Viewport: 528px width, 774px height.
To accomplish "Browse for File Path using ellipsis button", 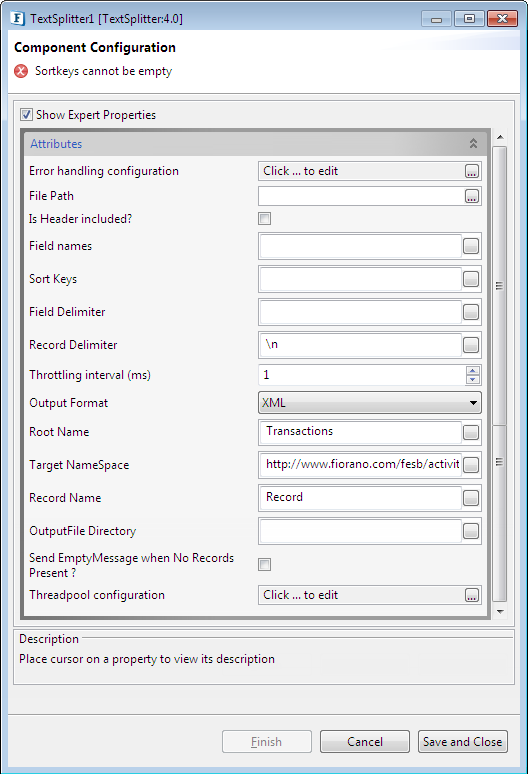I will (x=471, y=196).
